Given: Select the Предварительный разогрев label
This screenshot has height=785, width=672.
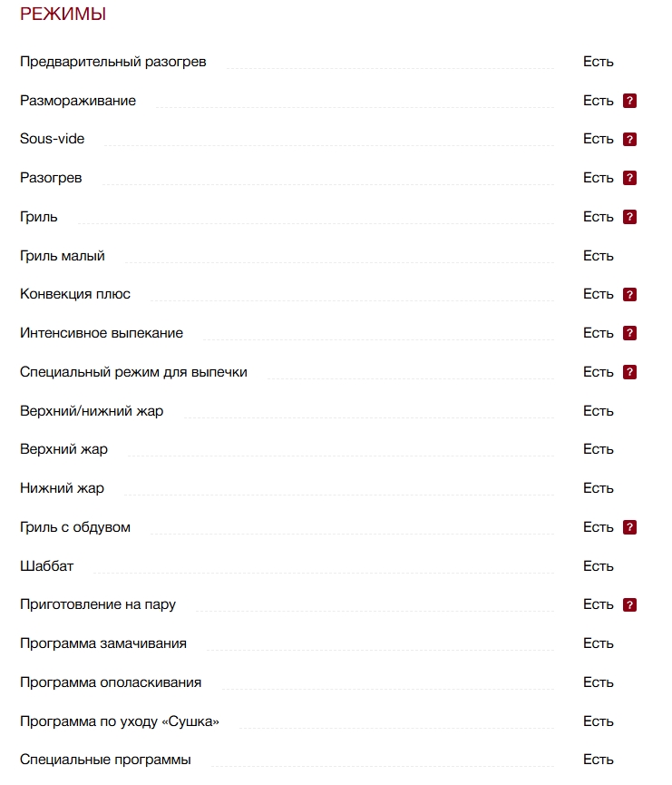Looking at the screenshot, I should (113, 62).
